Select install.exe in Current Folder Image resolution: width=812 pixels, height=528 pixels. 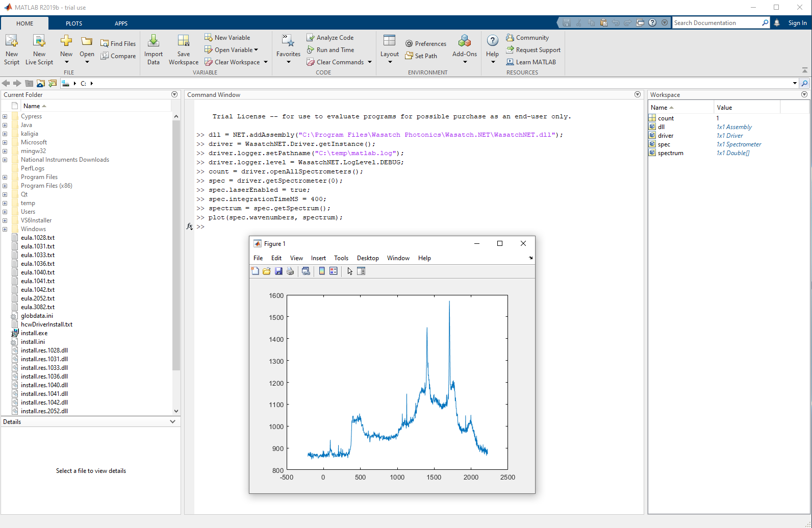pyautogui.click(x=34, y=333)
